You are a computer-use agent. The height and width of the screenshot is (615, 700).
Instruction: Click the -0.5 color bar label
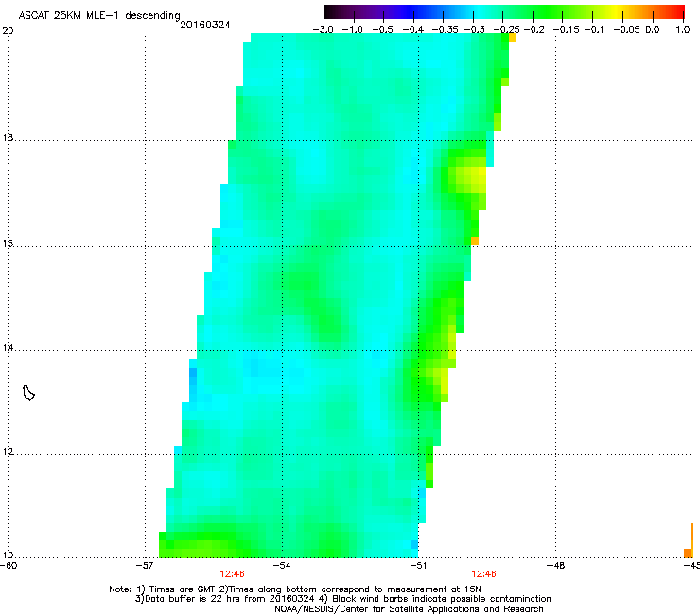point(382,30)
